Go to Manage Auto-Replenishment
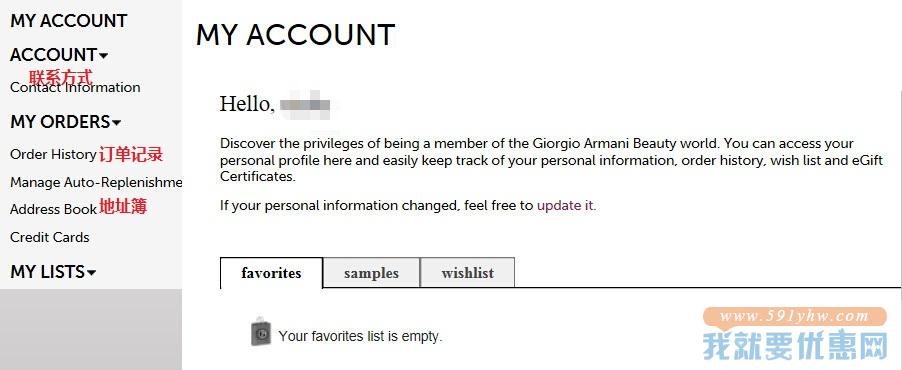This screenshot has height=370, width=902. click(x=96, y=182)
